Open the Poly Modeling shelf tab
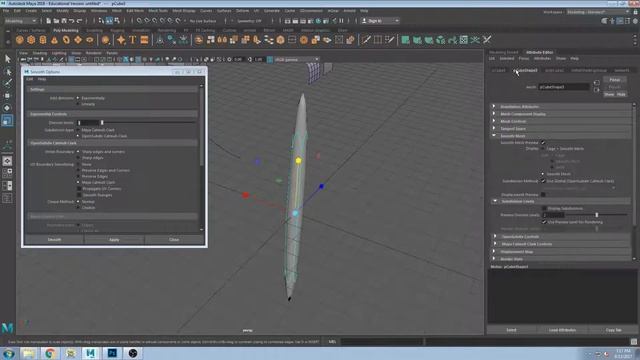Image resolution: width=640 pixels, height=360 pixels. pyautogui.click(x=65, y=30)
